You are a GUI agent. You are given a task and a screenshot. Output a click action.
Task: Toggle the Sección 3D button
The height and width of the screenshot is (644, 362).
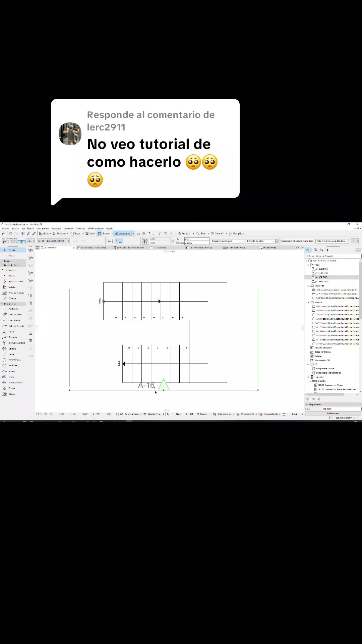pos(123,233)
